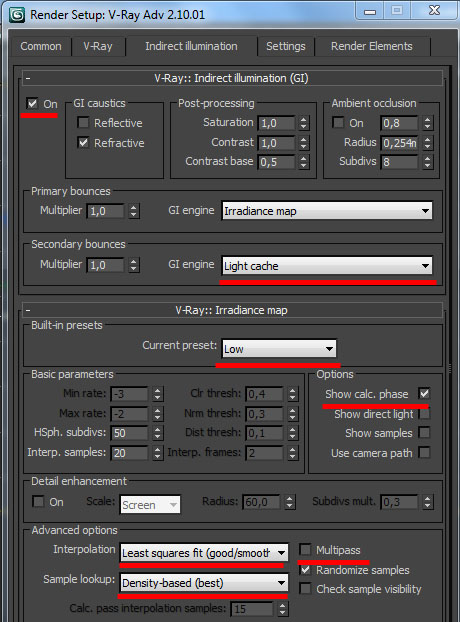
Task: Enable Check sample visibility
Action: point(305,589)
